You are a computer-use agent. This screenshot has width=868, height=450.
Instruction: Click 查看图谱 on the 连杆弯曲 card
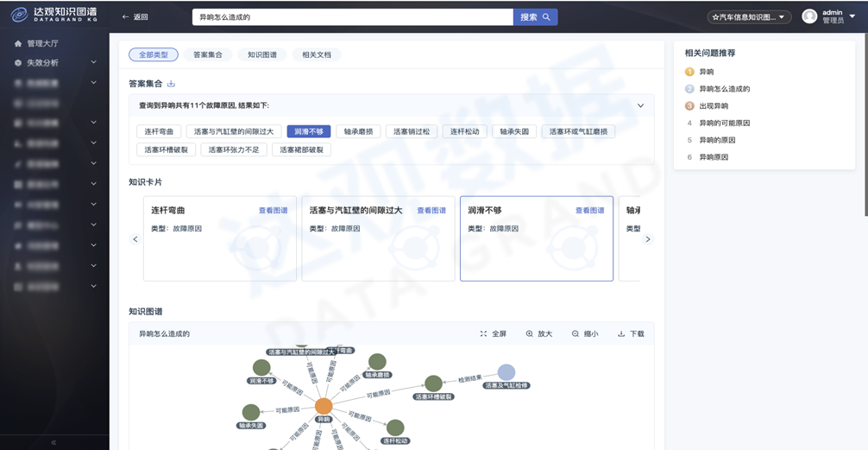(273, 211)
